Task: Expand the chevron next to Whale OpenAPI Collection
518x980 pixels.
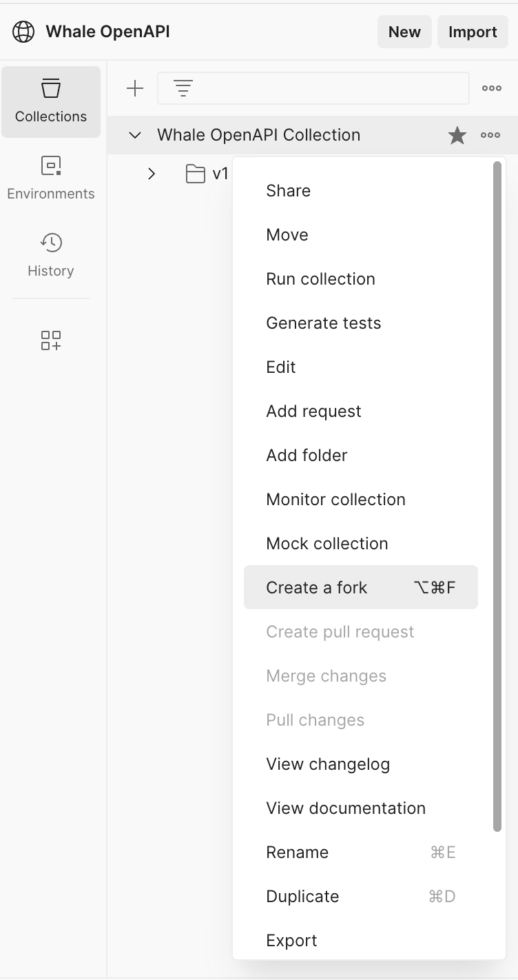Action: 135,135
